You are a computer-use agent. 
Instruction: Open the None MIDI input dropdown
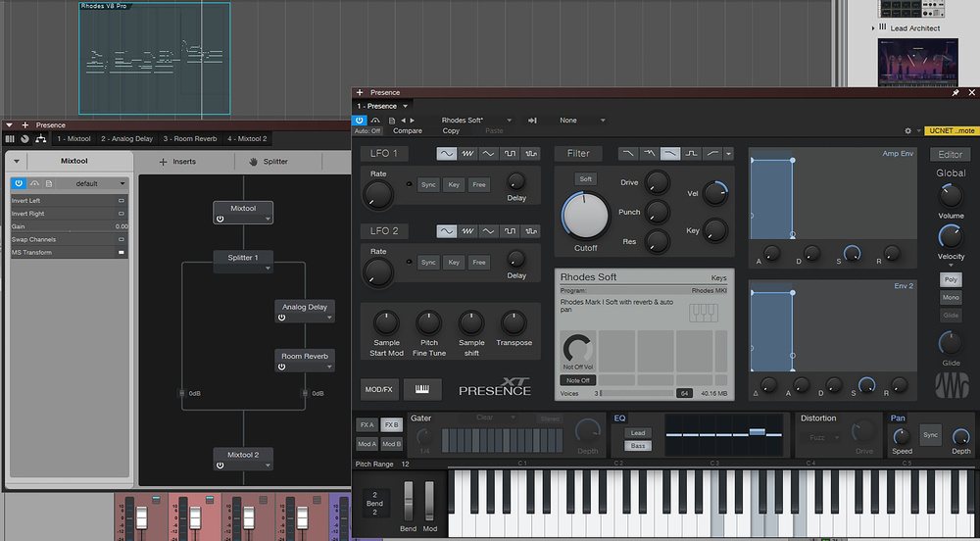pyautogui.click(x=603, y=121)
